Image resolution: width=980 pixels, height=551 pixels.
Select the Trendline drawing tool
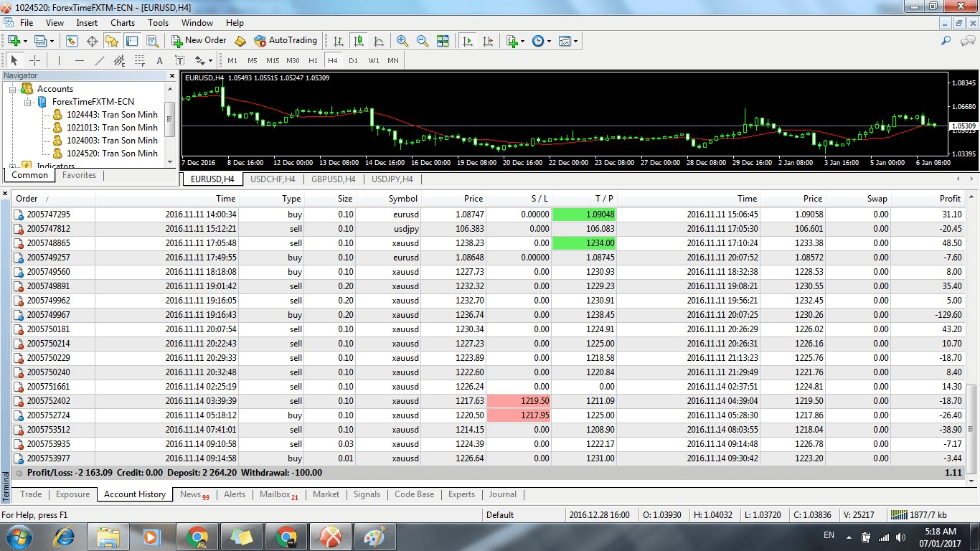coord(99,60)
